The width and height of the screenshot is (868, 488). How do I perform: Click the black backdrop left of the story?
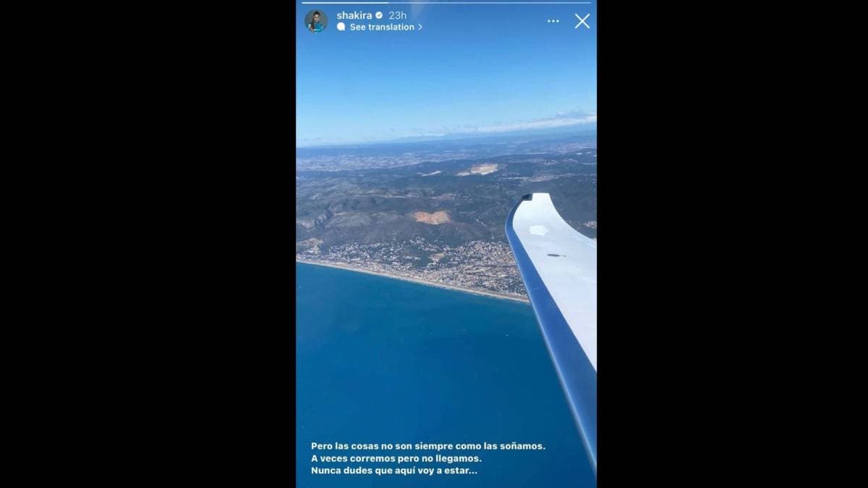[148, 244]
